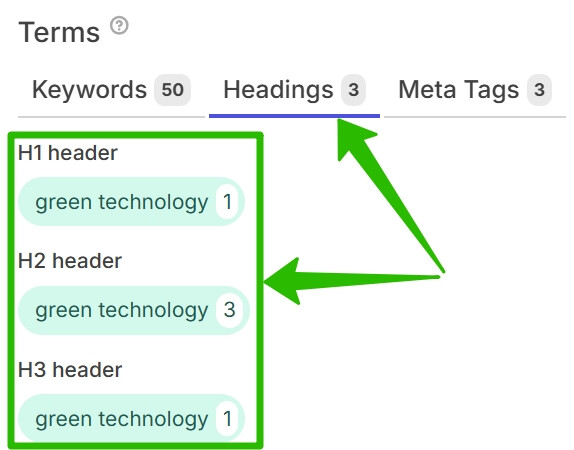The width and height of the screenshot is (574, 450).
Task: Select green technology chip under H1 header
Action: (131, 202)
